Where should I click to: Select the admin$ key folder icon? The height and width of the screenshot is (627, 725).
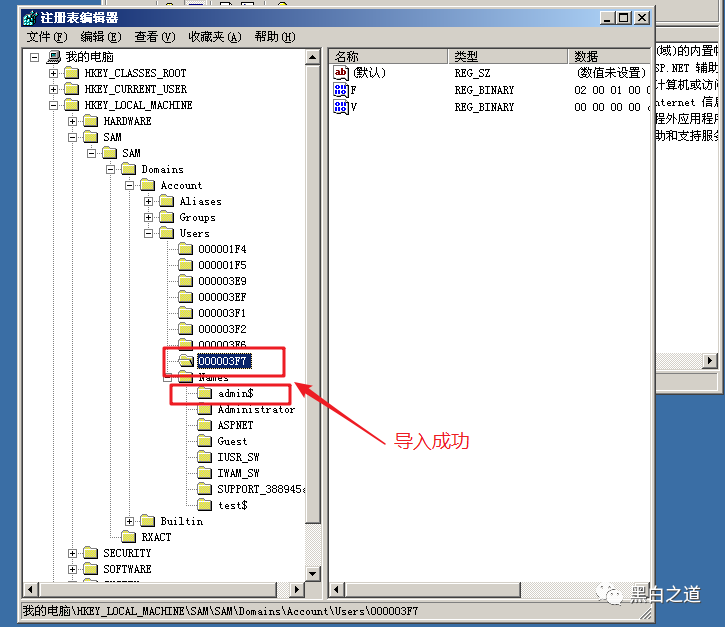click(x=205, y=393)
